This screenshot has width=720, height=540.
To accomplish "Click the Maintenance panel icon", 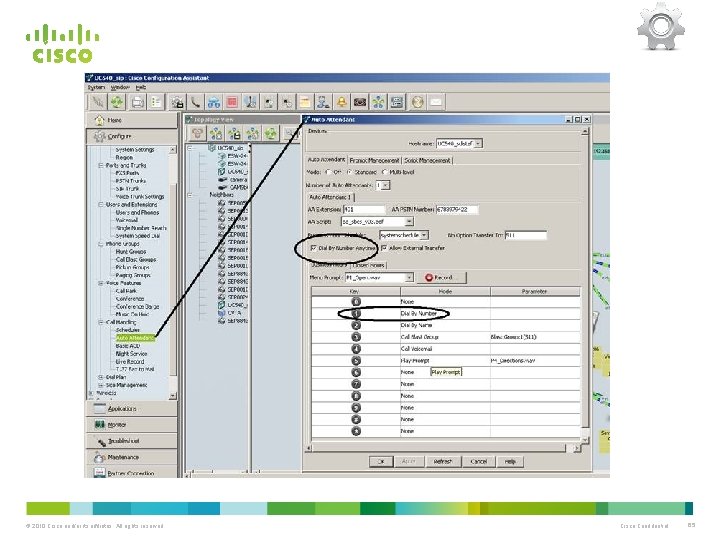I will click(100, 457).
